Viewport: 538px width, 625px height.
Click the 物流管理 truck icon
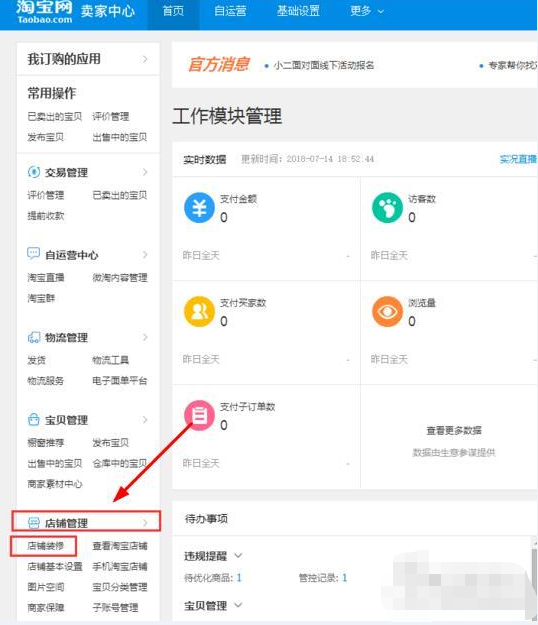pyautogui.click(x=34, y=337)
